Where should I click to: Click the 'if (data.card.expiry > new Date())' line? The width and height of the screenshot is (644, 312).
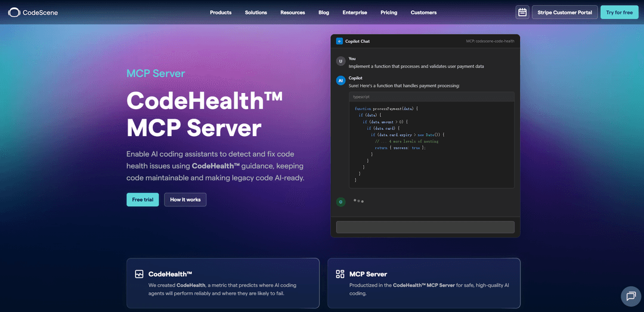tap(408, 134)
